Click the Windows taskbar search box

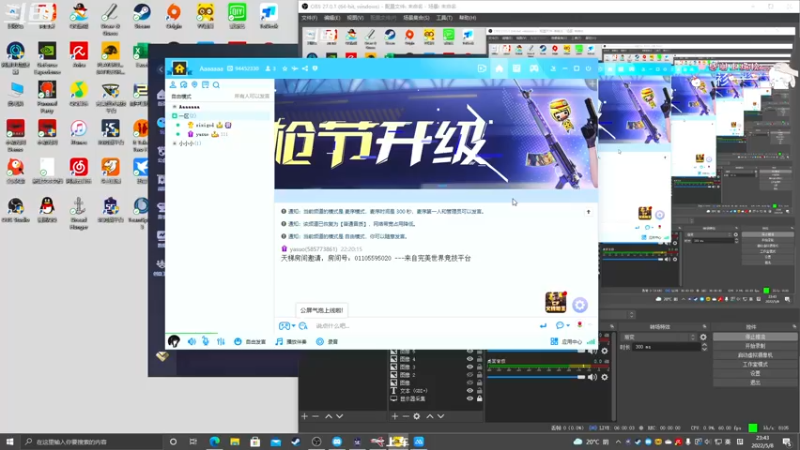point(92,442)
